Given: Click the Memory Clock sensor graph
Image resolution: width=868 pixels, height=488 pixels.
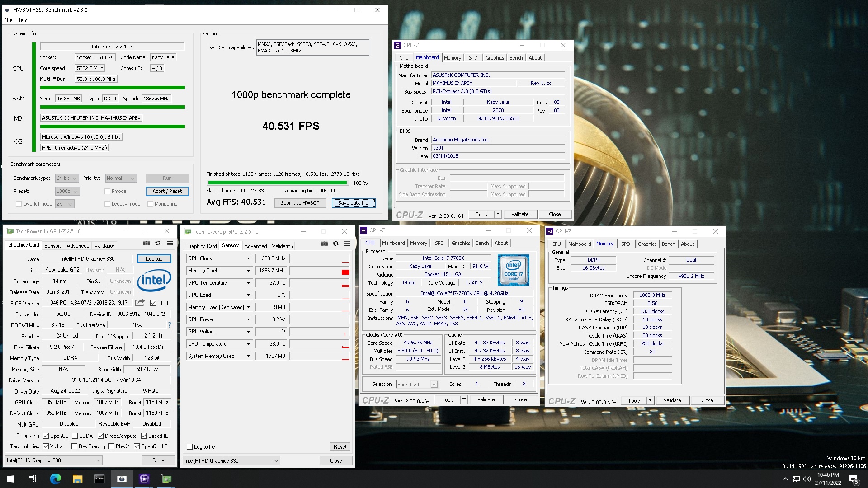Looking at the screenshot, I should click(320, 271).
